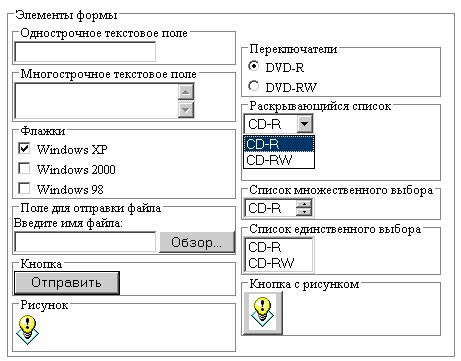Select the DVD-RW radio button
The height and width of the screenshot is (361, 461).
[254, 86]
